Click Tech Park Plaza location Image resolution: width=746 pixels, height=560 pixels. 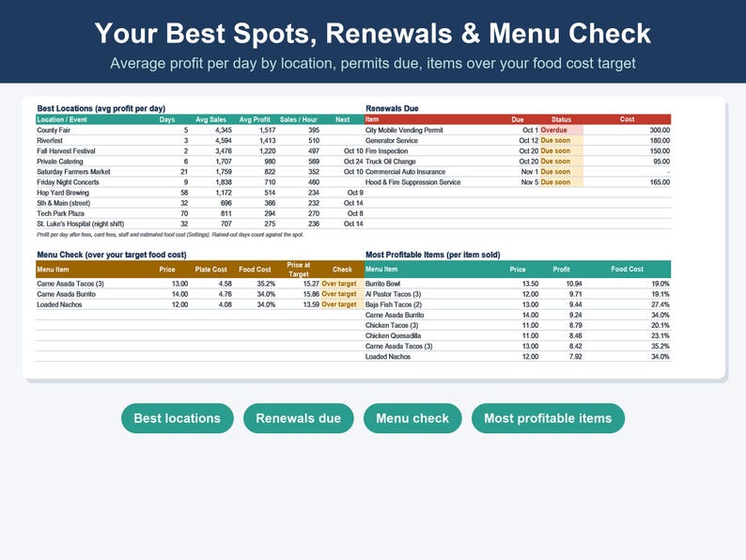point(60,213)
